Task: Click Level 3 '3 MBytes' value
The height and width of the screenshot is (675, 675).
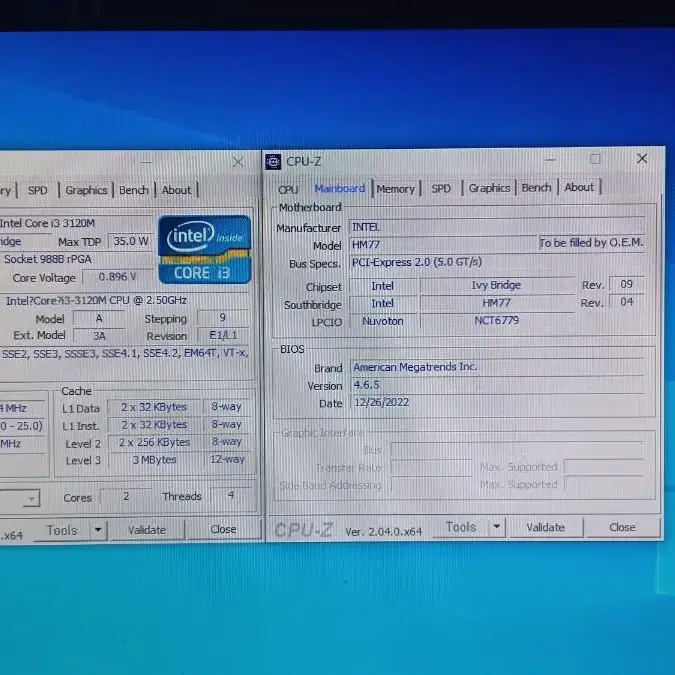Action: 154,460
